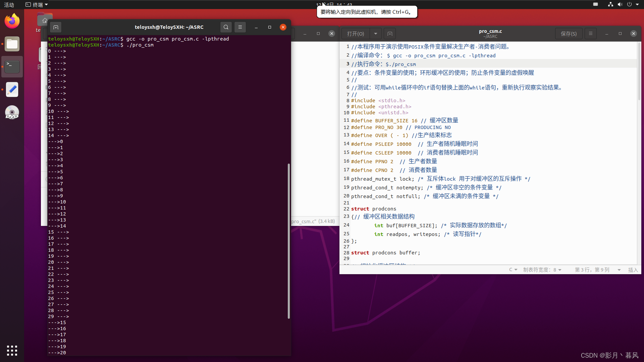Viewport: 644px width, 362px height.
Task: Click the terminal vertical scrollbar
Action: (x=288, y=241)
